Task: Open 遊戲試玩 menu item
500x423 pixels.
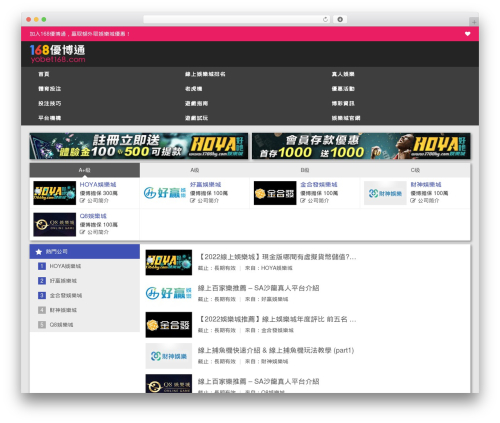Action: pos(196,118)
